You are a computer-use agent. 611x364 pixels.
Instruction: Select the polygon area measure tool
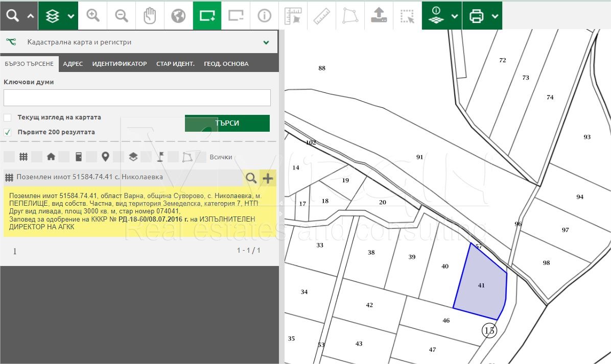pos(350,16)
